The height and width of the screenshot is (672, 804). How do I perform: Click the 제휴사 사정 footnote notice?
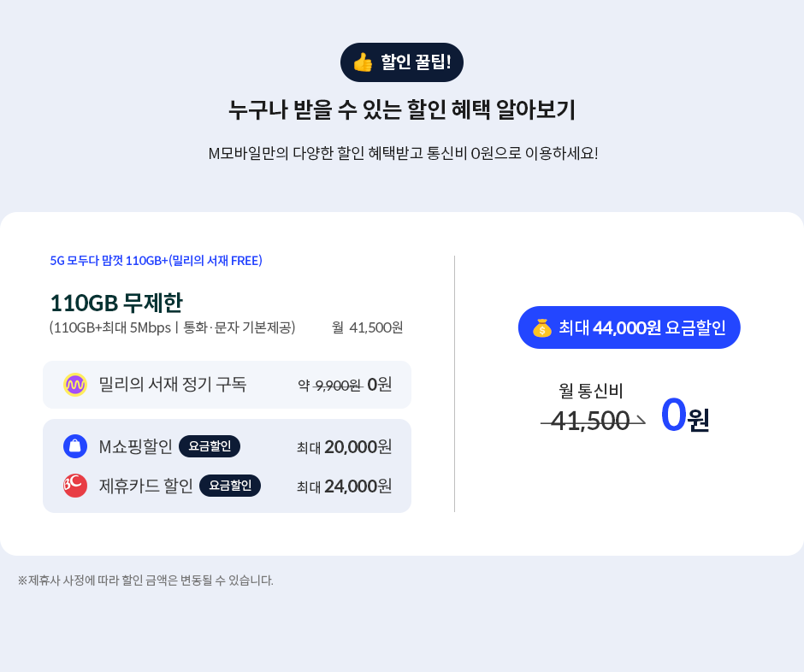[x=145, y=581]
